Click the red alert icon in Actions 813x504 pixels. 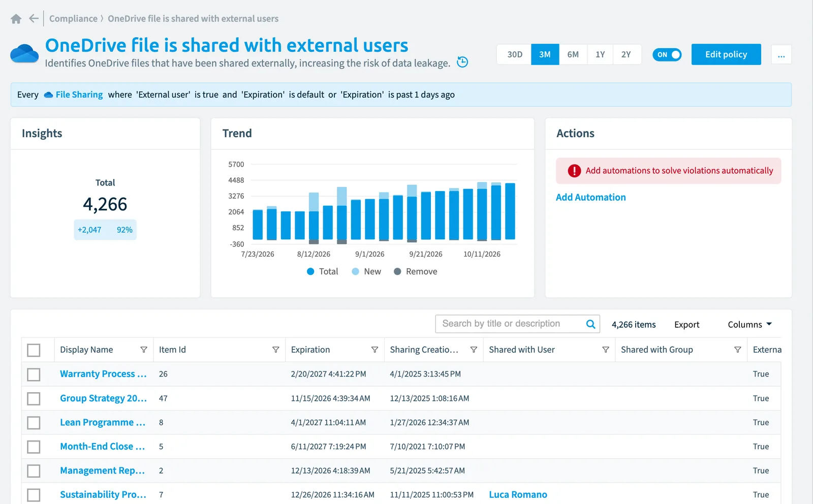574,171
